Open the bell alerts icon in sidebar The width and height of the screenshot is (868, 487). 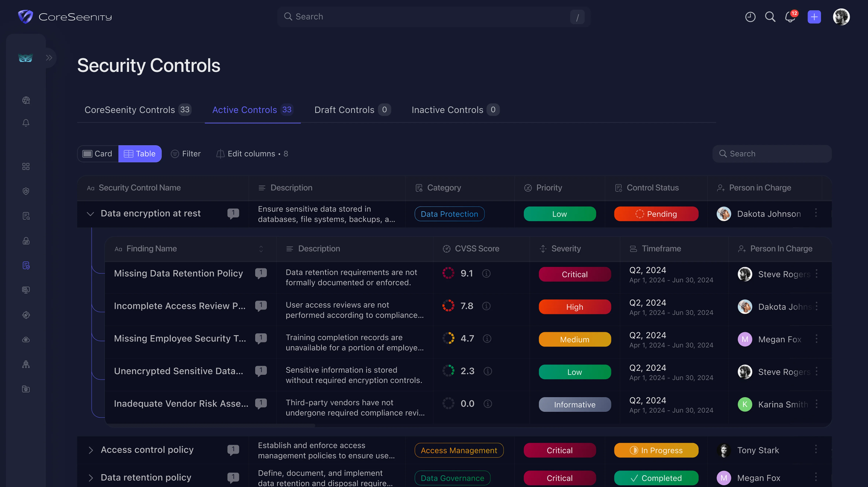26,123
